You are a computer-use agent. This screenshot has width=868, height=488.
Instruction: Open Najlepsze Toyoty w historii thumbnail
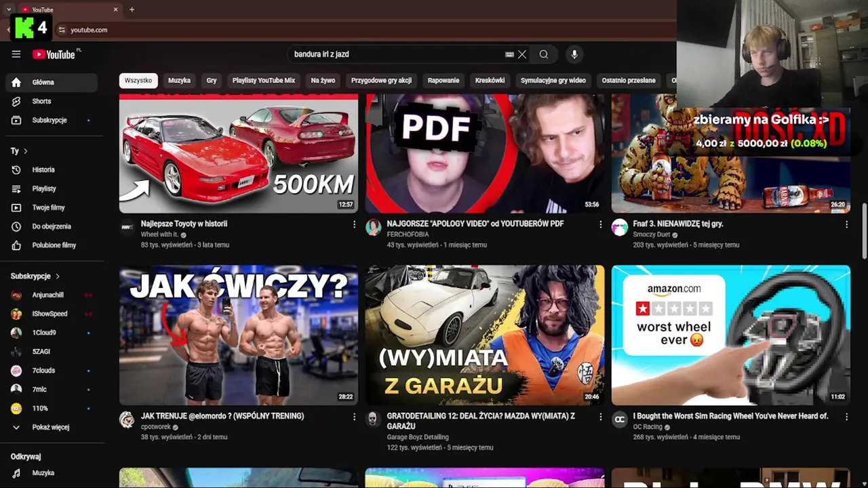(x=239, y=153)
